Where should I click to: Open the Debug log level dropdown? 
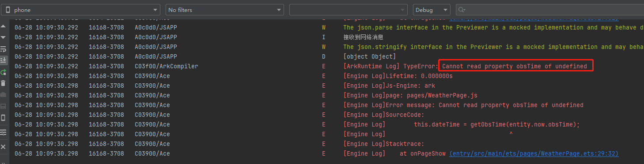(432, 10)
